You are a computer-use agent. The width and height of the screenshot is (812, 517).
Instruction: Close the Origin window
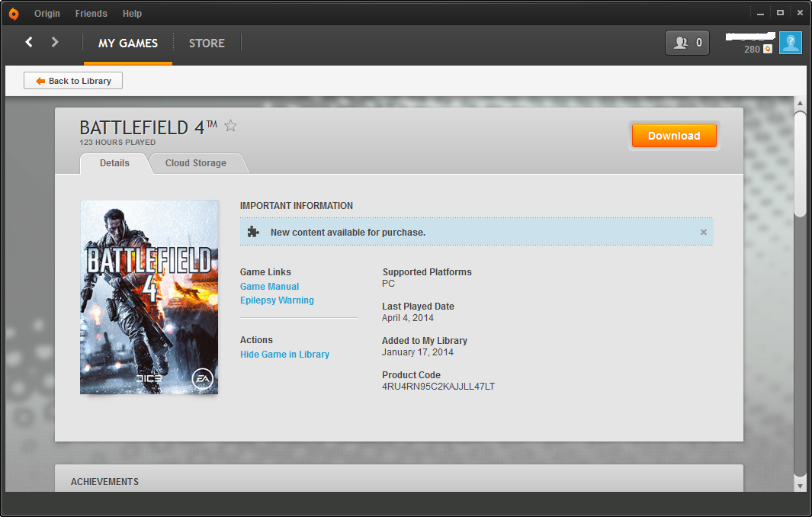tap(800, 13)
